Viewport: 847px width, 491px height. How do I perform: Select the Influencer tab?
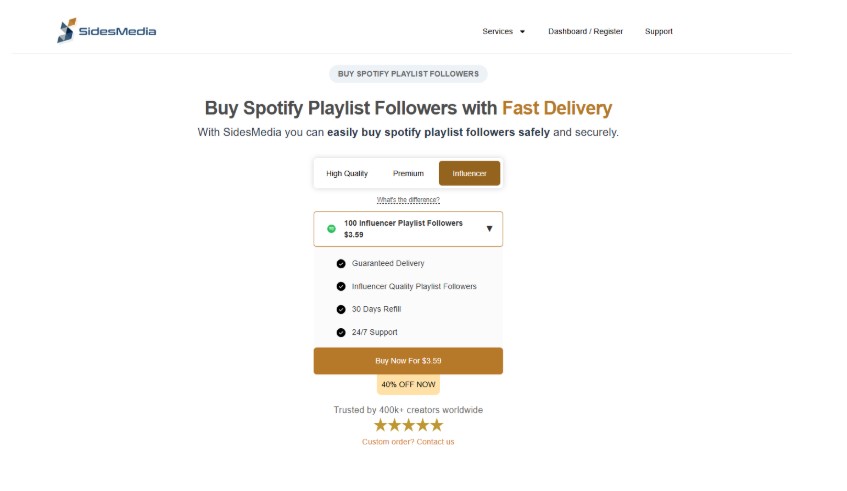click(469, 174)
